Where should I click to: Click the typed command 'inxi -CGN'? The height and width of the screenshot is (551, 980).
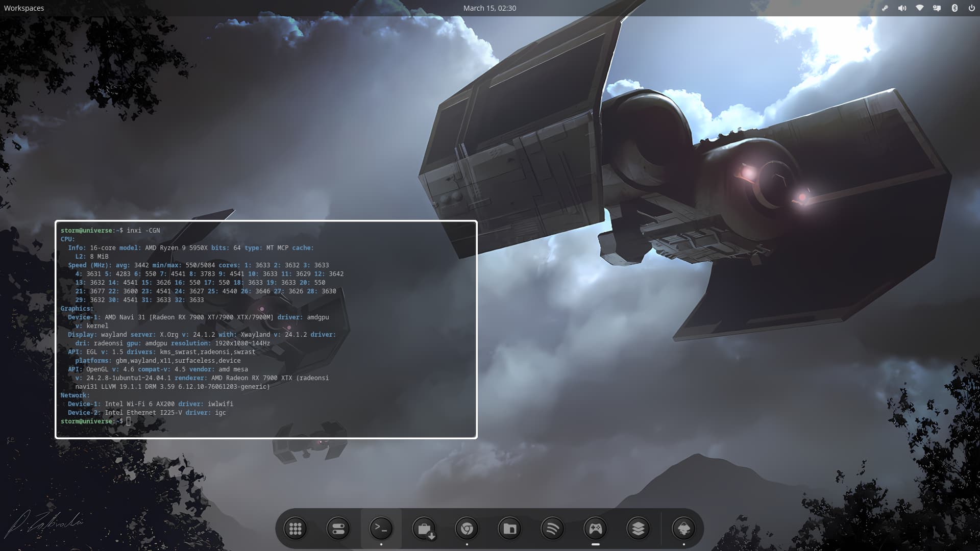coord(143,231)
